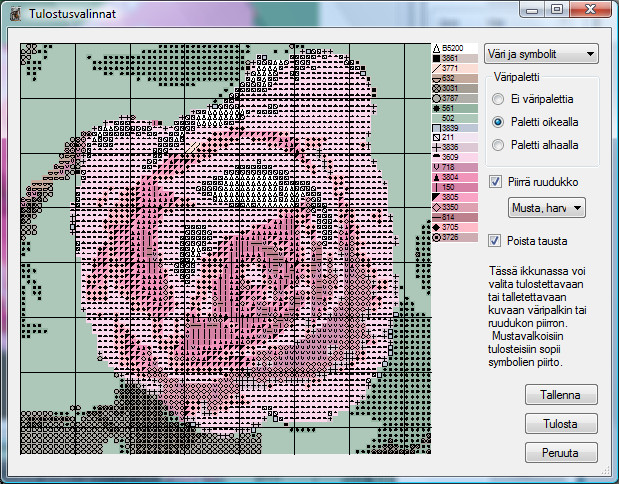619x484 pixels.
Task: Click the open diamond symbol for 3350
Action: click(x=436, y=207)
